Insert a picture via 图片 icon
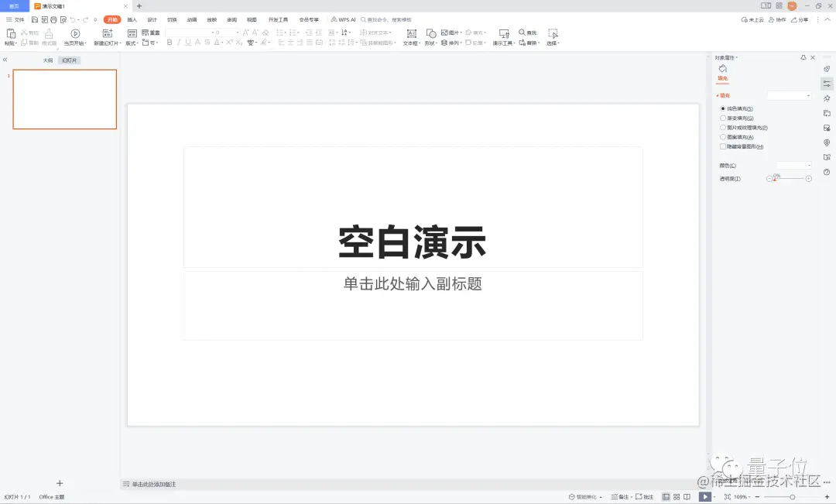Viewport: 836px width, 504px height. pyautogui.click(x=447, y=33)
